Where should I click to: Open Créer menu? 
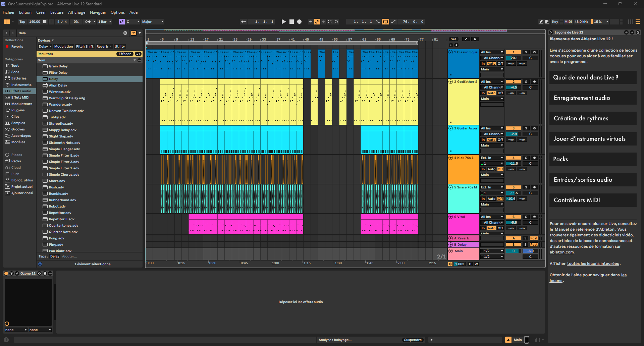click(x=41, y=12)
